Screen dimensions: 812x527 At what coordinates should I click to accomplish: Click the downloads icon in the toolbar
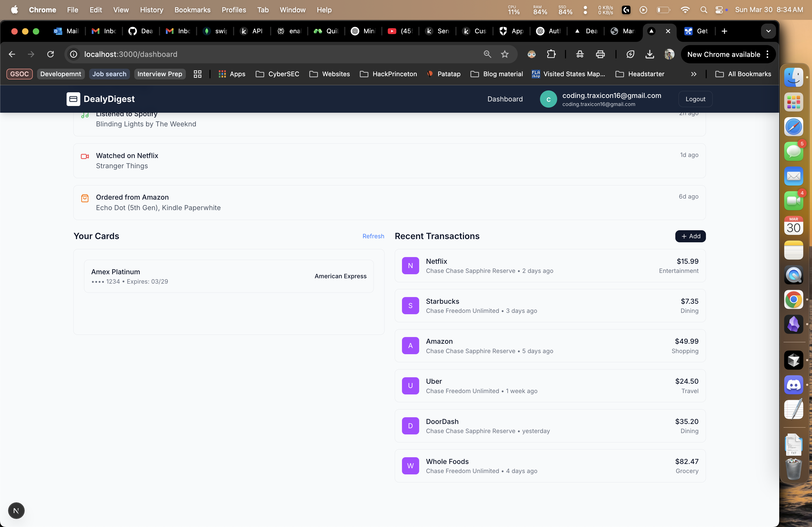click(x=650, y=54)
